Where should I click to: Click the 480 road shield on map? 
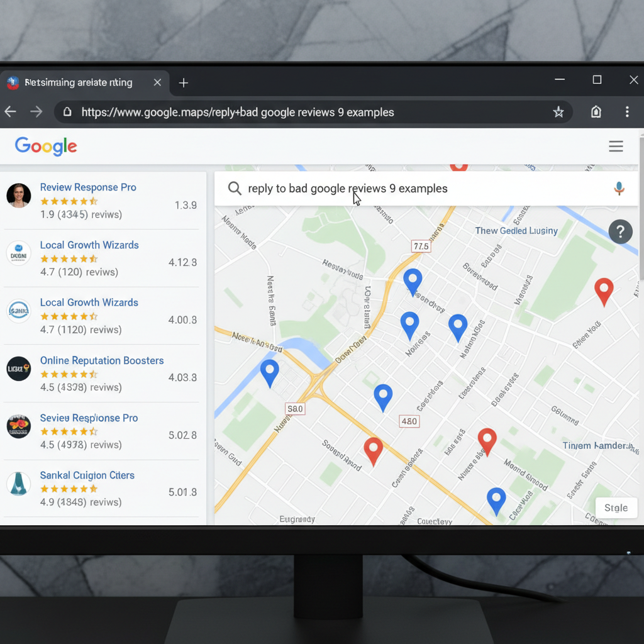tap(409, 421)
